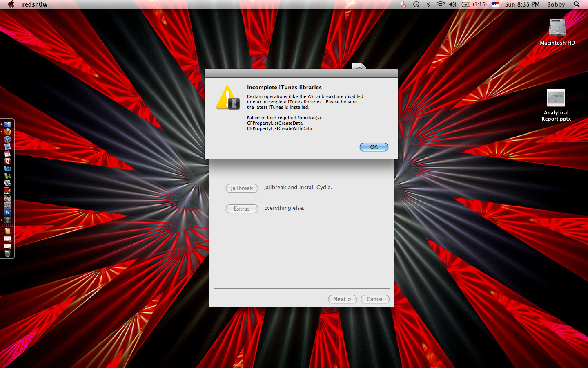Open Photo Booth in Dock
This screenshot has width=588, height=368.
(7, 191)
